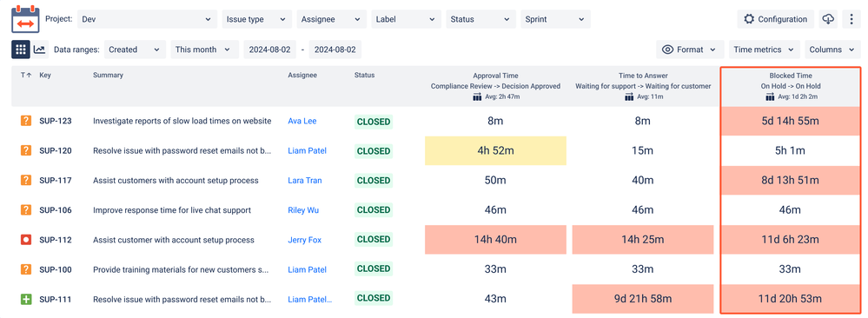Open assignee Ava Lee profile link
Image resolution: width=868 pixels, height=318 pixels.
302,121
